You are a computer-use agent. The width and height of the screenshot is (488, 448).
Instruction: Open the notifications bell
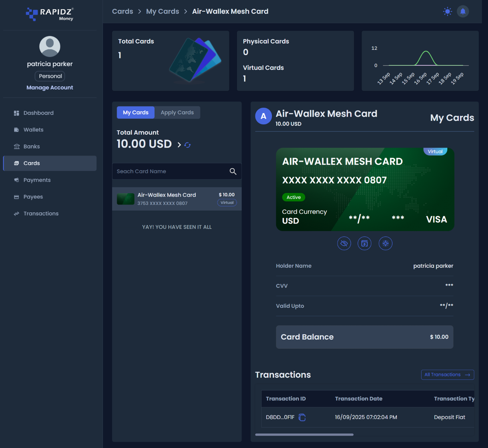click(x=463, y=11)
